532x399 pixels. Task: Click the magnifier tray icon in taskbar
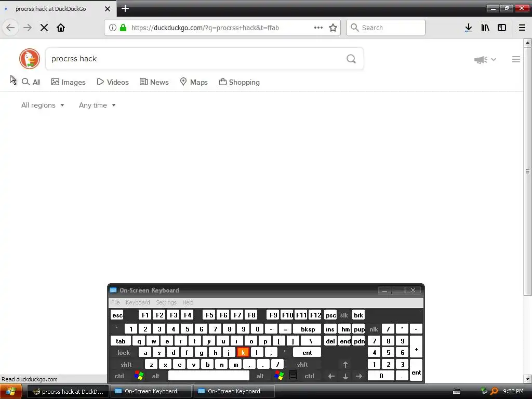click(494, 391)
